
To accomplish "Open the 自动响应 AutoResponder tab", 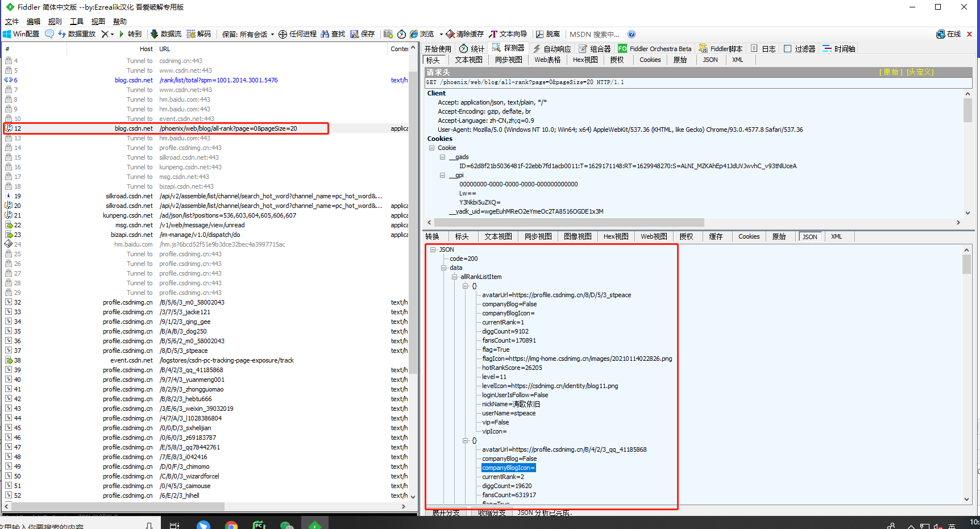I will point(552,49).
